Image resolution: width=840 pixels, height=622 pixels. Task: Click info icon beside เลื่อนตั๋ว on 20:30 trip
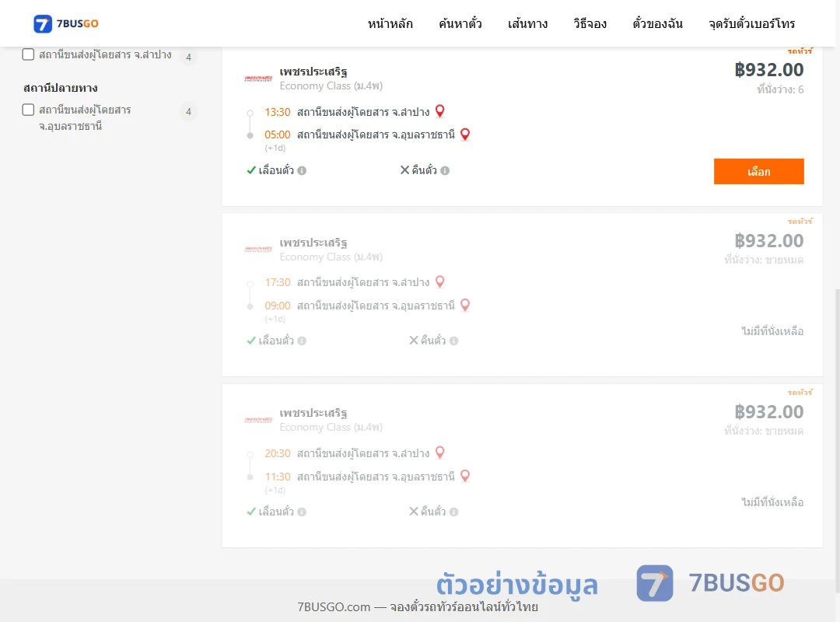302,512
